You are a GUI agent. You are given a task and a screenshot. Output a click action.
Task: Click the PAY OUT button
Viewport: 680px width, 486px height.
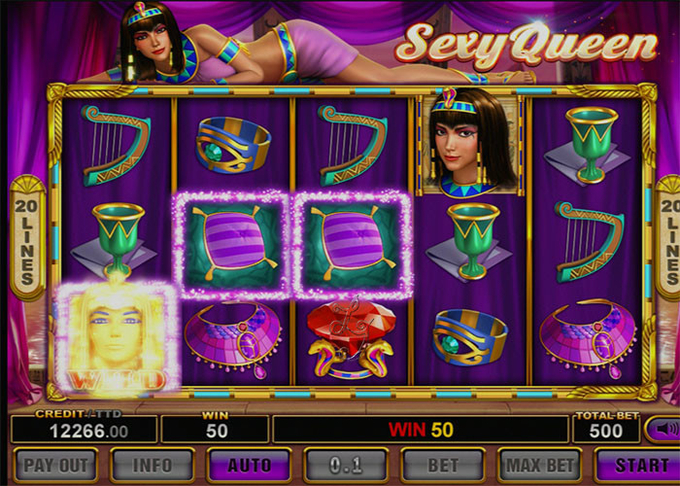click(x=55, y=466)
